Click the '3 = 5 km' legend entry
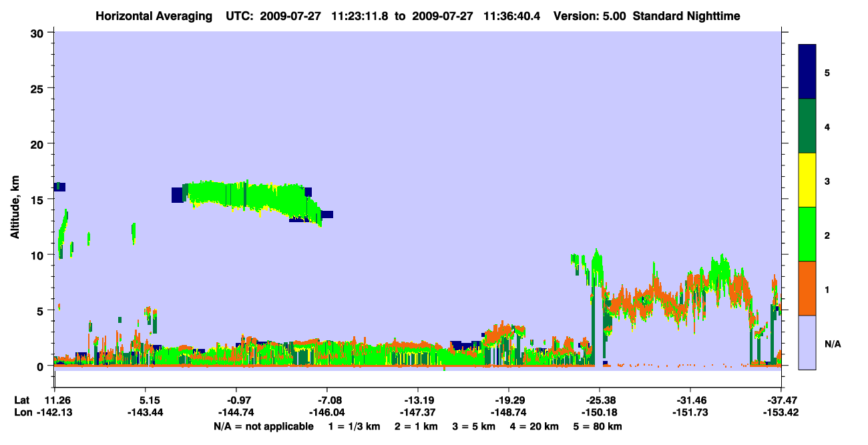The height and width of the screenshot is (445, 868). click(x=474, y=426)
